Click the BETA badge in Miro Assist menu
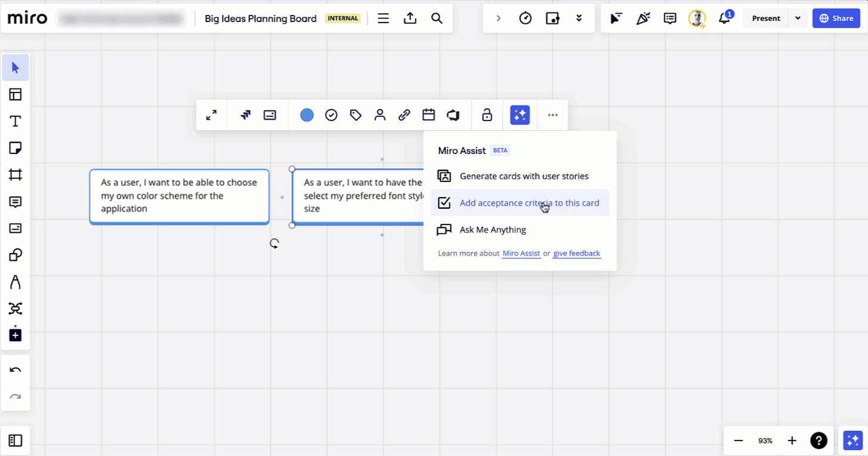 click(500, 150)
